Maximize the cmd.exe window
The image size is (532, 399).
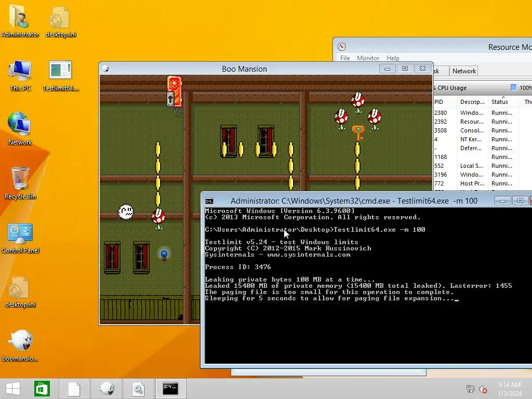pos(520,201)
